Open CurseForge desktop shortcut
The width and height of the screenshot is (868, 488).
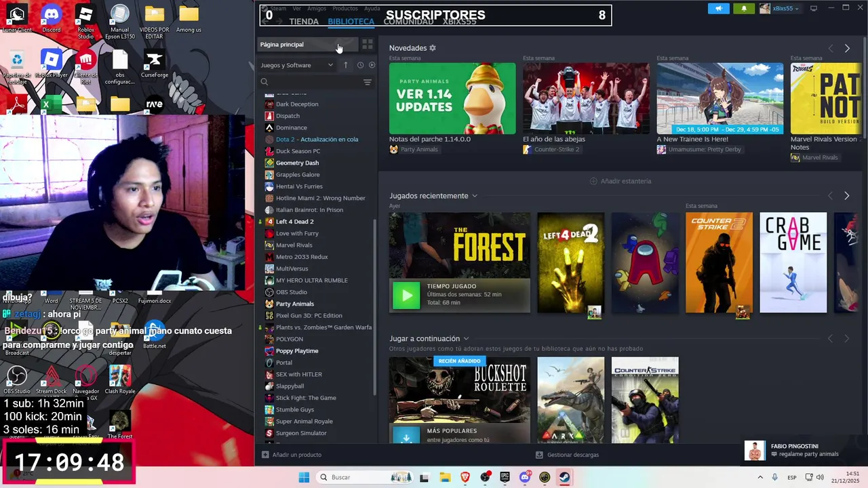[155, 64]
